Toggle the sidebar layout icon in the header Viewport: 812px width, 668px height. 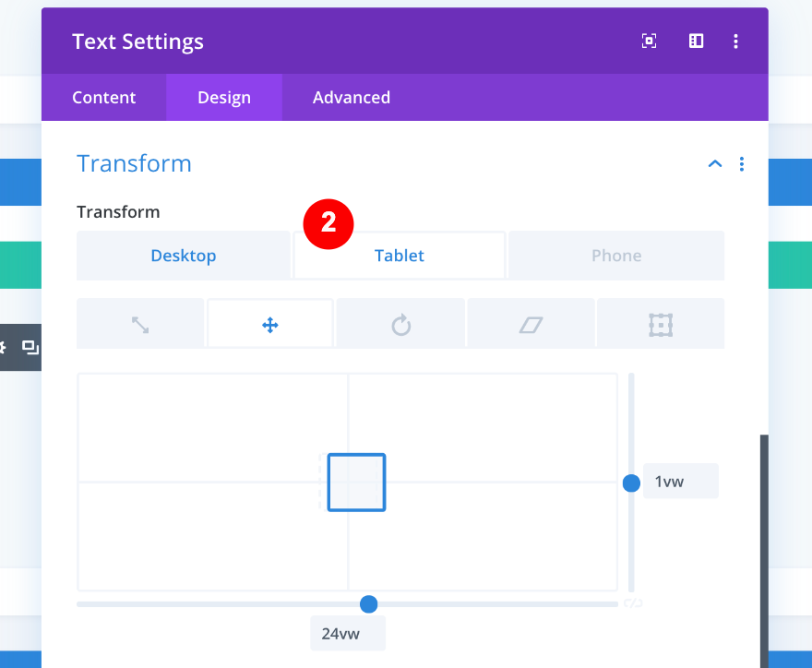click(x=696, y=41)
